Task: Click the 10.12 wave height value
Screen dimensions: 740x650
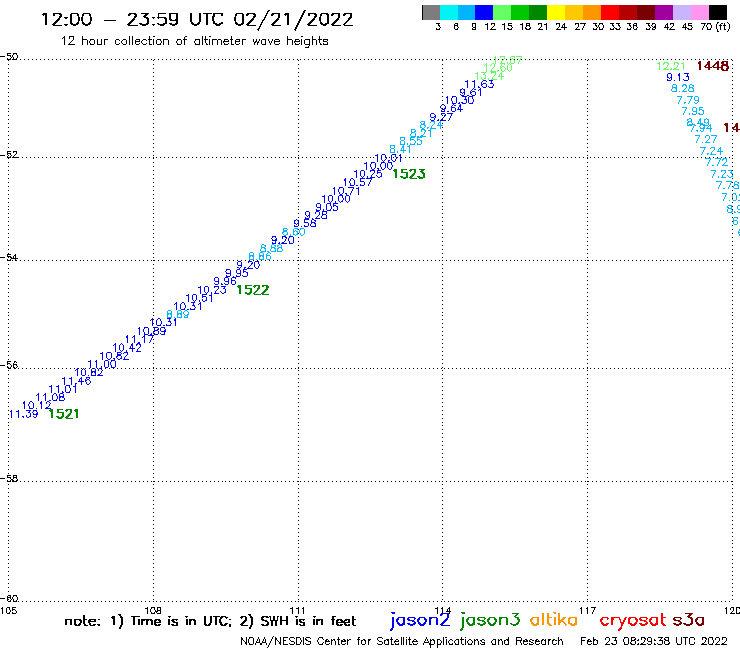Action: click(x=36, y=405)
